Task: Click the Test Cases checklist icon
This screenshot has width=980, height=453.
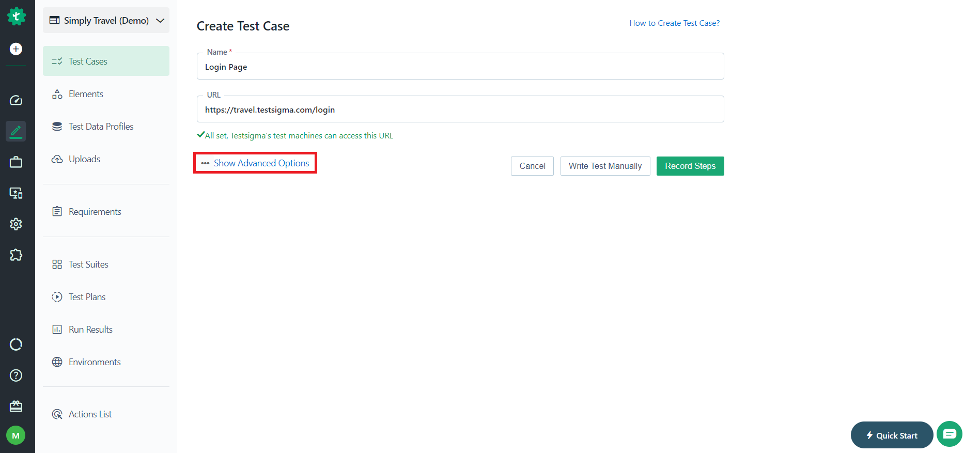Action: pos(57,61)
